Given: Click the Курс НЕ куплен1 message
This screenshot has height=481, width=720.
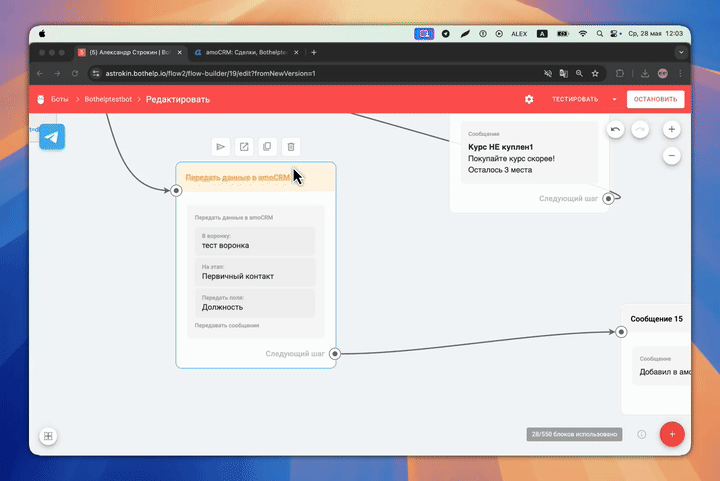Looking at the screenshot, I should [x=529, y=152].
